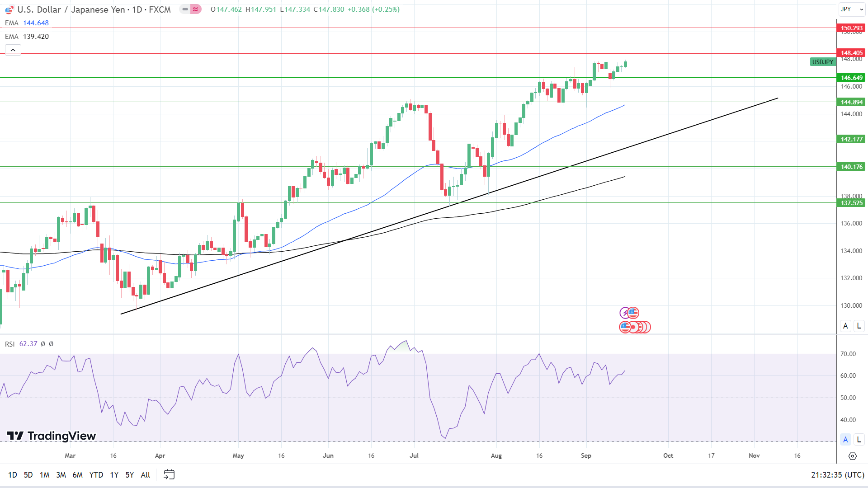Select the 3M date range
Viewport: 868px width, 488px height.
(61, 474)
